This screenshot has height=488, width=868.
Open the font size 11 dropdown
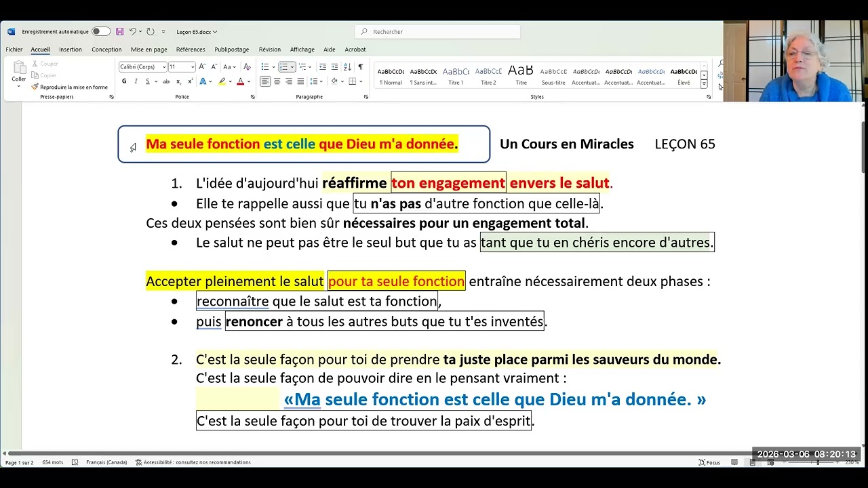pos(193,66)
